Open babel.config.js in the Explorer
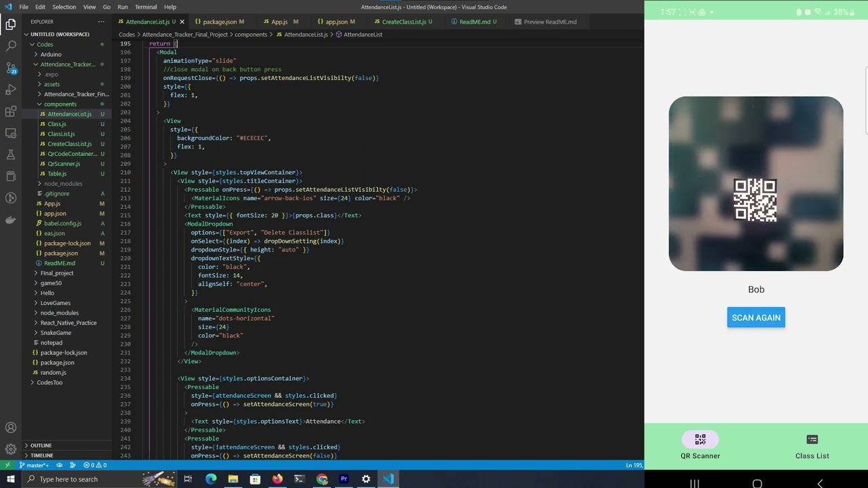The image size is (868, 488). tap(62, 224)
